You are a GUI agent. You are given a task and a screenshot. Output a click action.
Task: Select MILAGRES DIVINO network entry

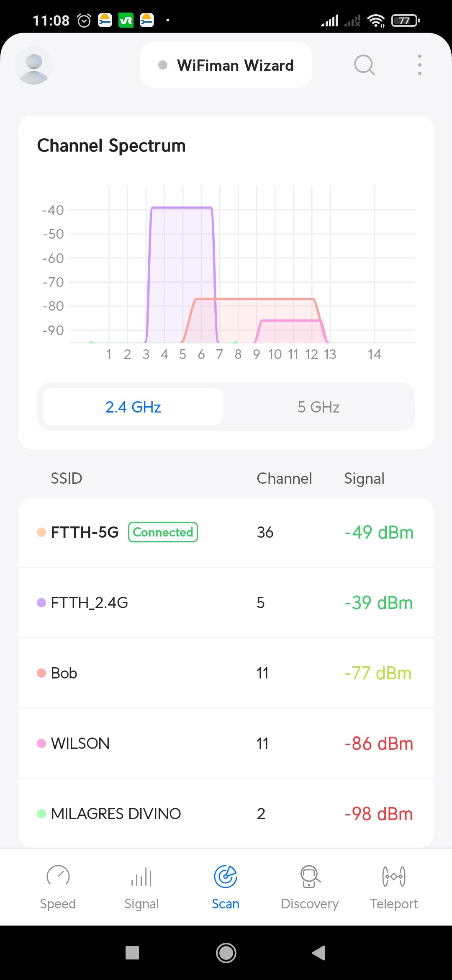coord(226,814)
